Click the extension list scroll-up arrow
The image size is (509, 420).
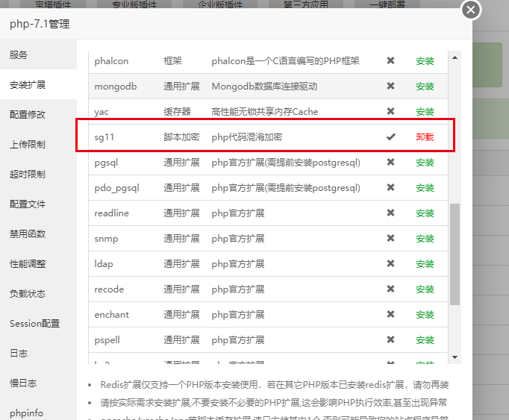[455, 57]
